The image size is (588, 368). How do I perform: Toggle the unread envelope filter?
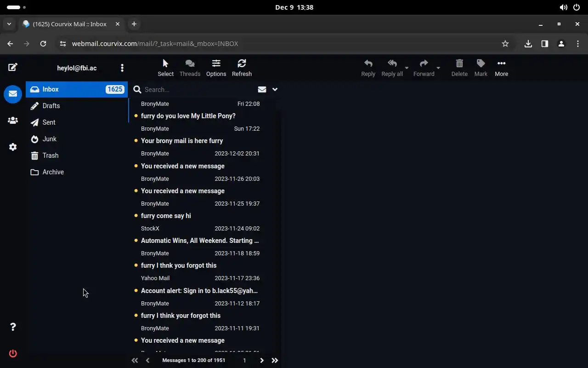[x=262, y=90]
